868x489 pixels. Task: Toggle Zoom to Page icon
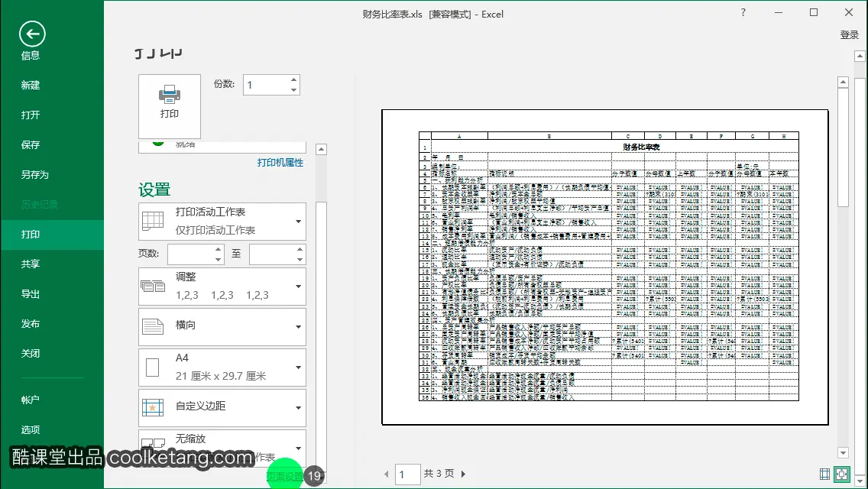[842, 474]
